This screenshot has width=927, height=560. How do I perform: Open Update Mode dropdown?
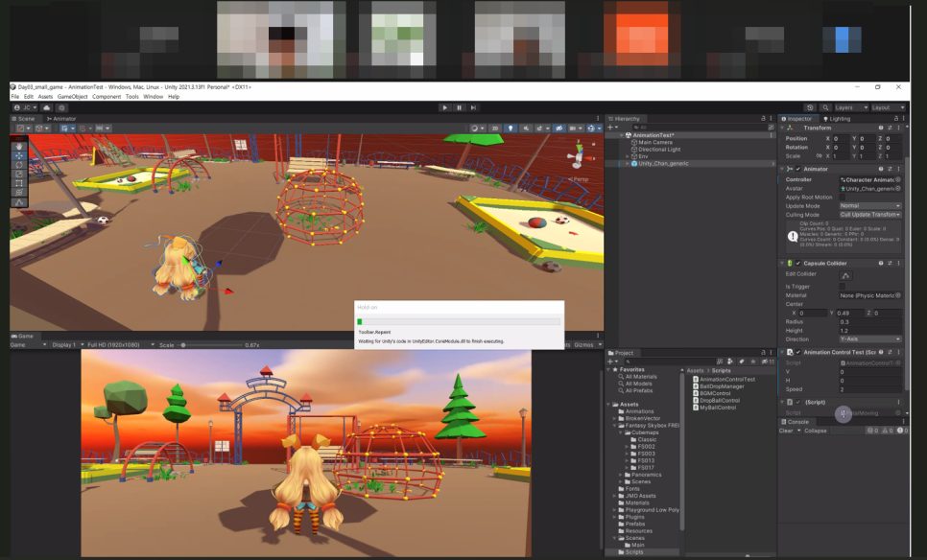click(x=869, y=206)
